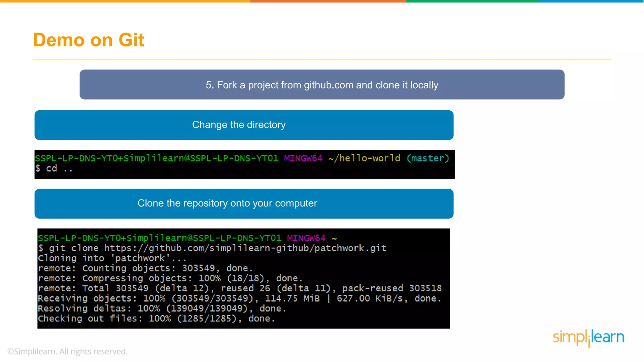
Task: Click the 'Clone the repository onto your computer' banner
Action: point(244,204)
